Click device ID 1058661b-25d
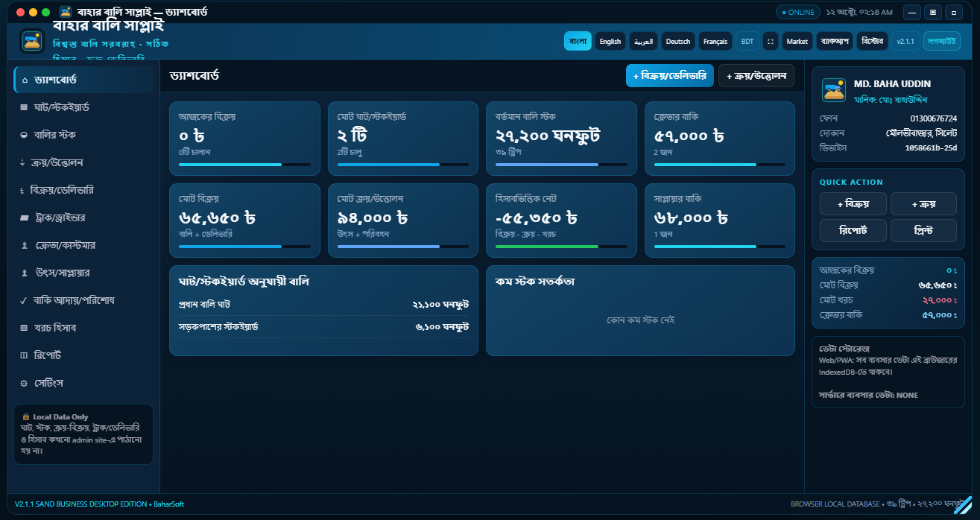Viewport: 980px width, 520px height. [x=931, y=148]
